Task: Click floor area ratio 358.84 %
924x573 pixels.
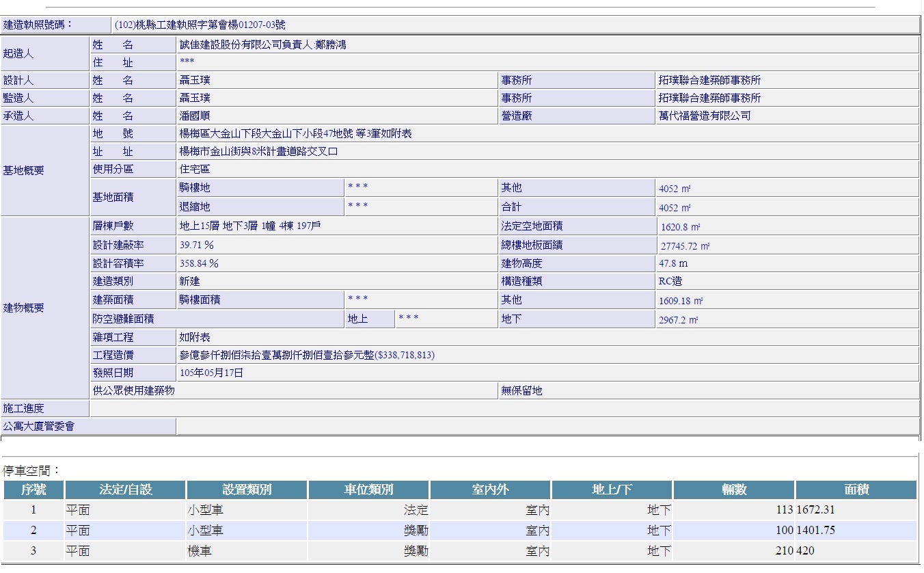Action: tap(199, 263)
